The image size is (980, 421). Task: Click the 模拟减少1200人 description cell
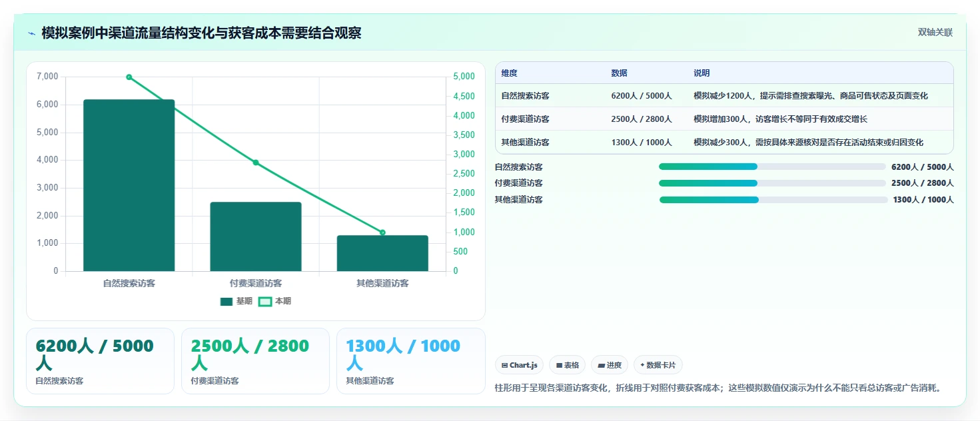click(x=821, y=96)
